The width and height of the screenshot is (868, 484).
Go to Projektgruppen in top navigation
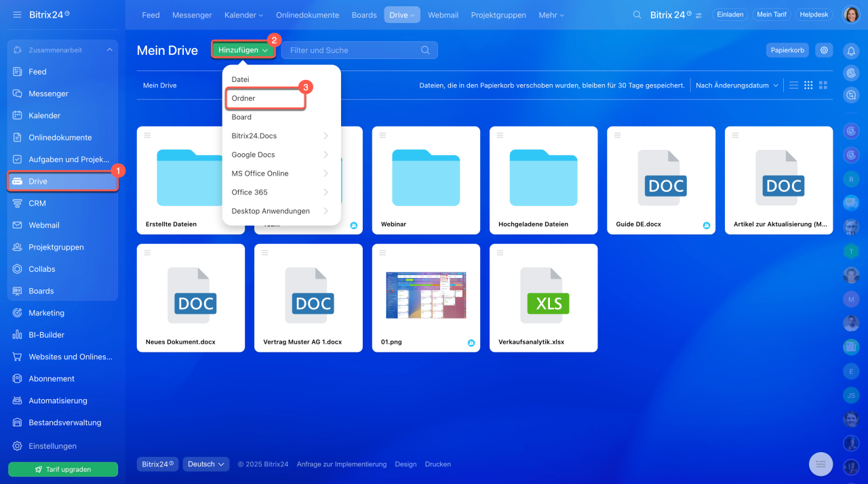(x=498, y=15)
